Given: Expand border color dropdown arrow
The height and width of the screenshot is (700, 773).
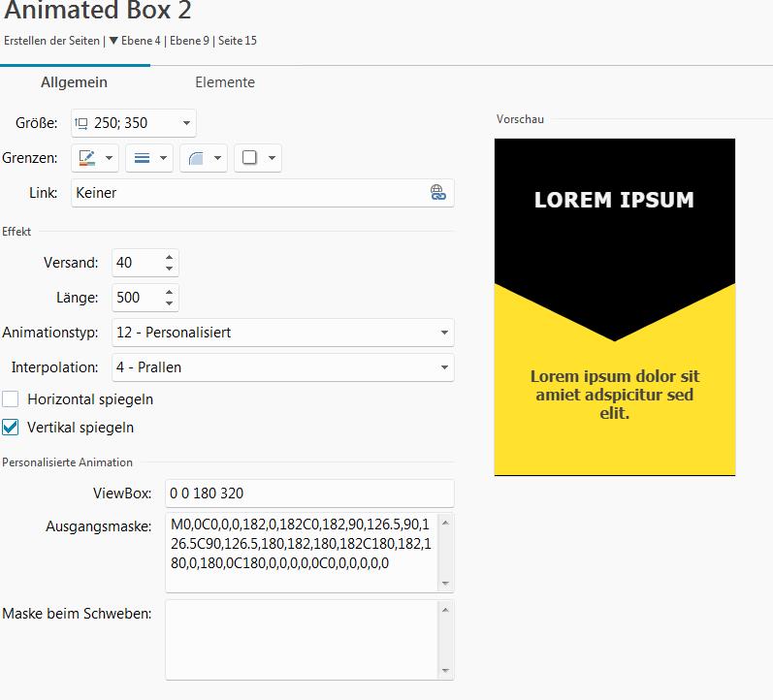Looking at the screenshot, I should (109, 158).
